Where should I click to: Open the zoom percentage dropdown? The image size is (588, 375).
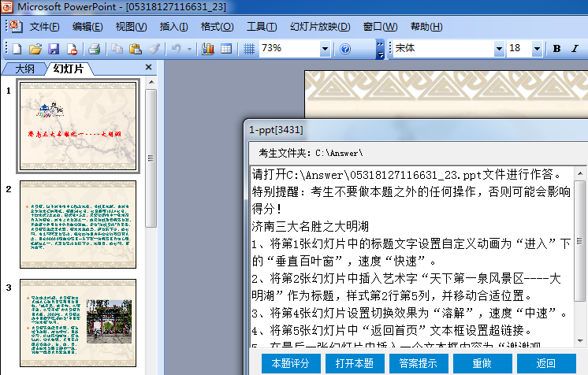[325, 49]
